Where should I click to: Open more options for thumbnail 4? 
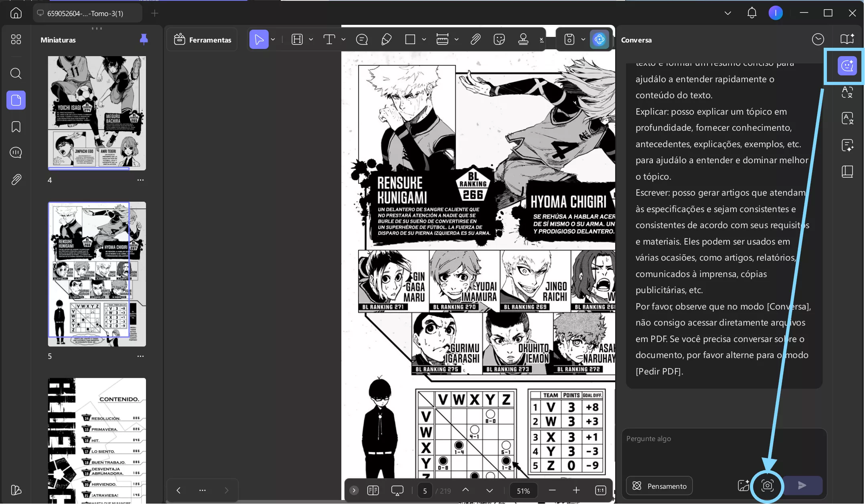tap(140, 180)
